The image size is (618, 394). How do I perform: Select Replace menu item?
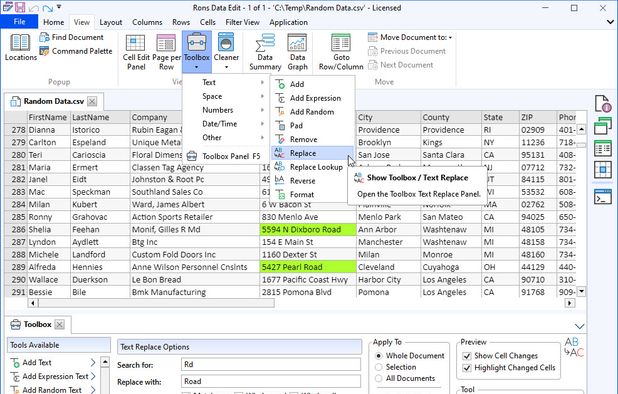[x=312, y=153]
